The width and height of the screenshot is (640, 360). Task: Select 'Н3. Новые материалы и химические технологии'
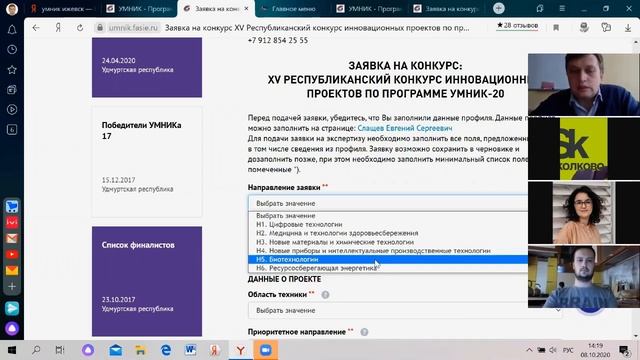(x=388, y=242)
